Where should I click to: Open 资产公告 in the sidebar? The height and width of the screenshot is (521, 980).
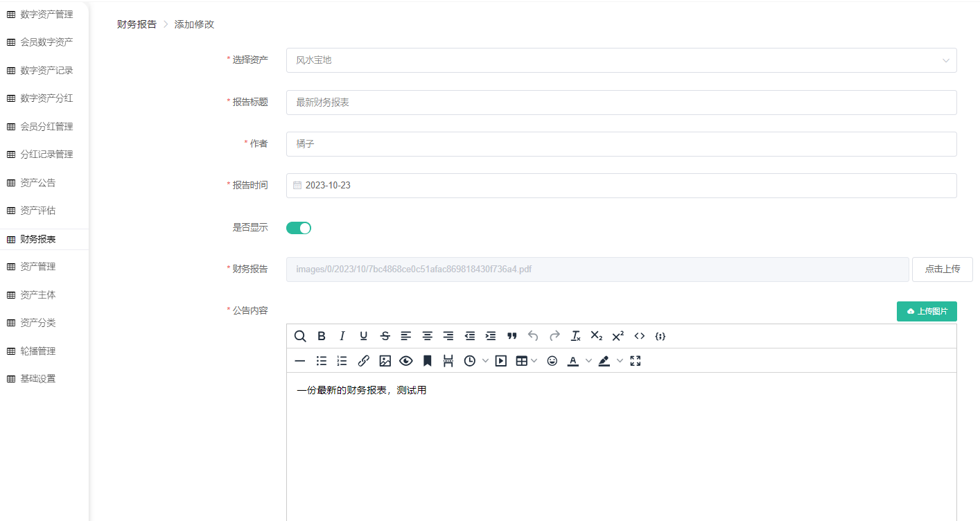[x=38, y=183]
